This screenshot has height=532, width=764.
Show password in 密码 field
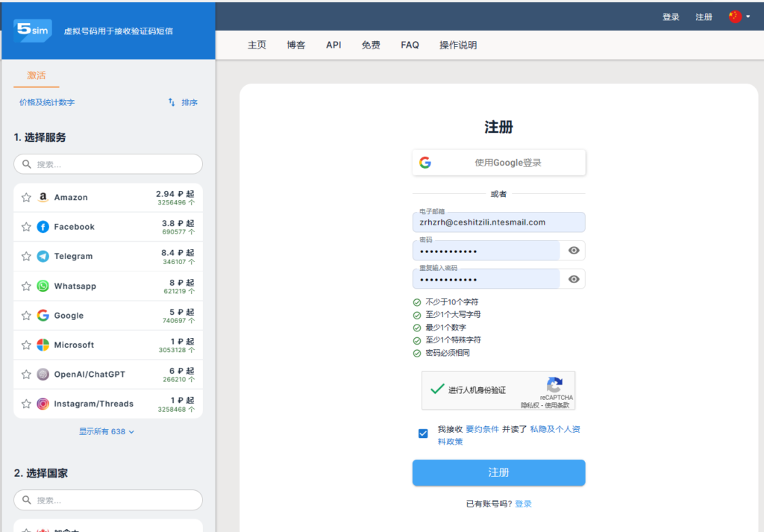573,251
